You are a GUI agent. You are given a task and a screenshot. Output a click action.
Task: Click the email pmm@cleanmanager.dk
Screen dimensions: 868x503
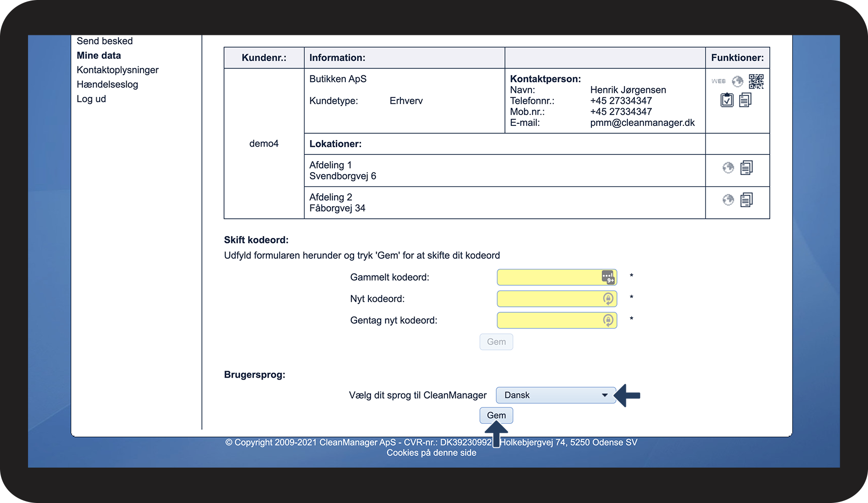click(x=643, y=123)
